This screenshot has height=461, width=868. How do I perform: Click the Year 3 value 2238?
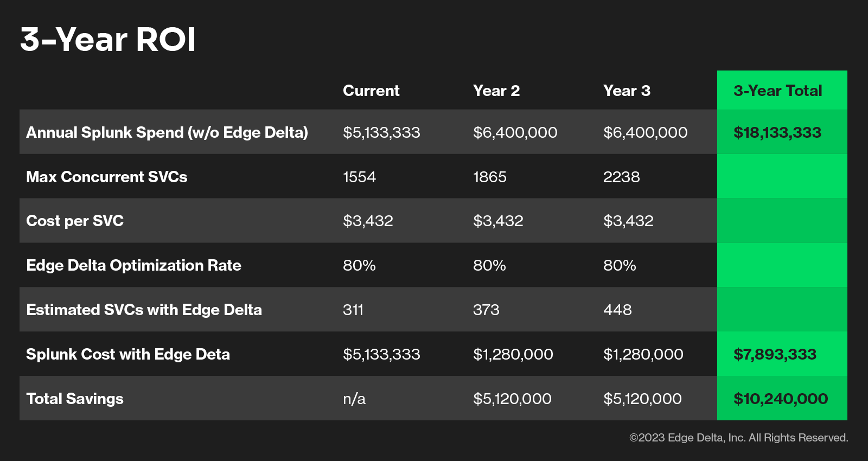coord(621,177)
